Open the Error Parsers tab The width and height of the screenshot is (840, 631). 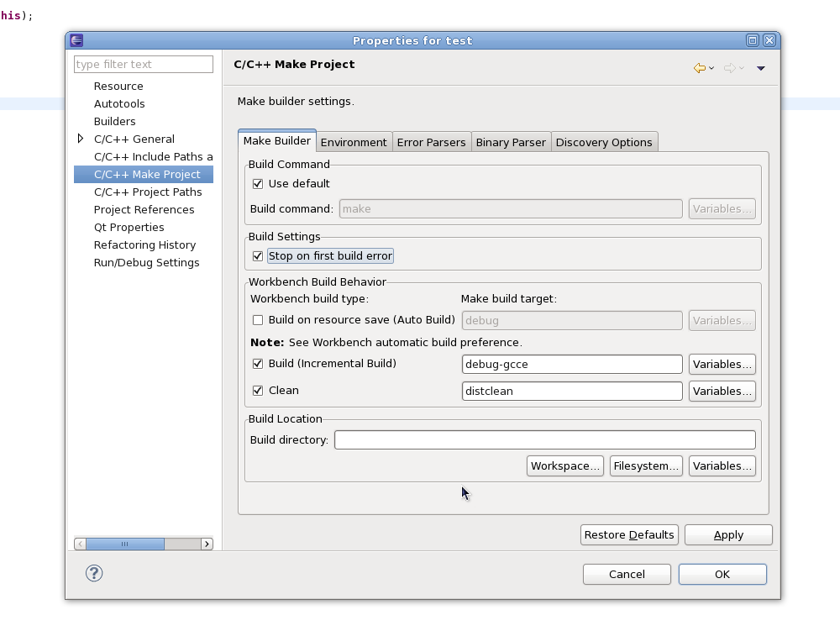point(431,142)
